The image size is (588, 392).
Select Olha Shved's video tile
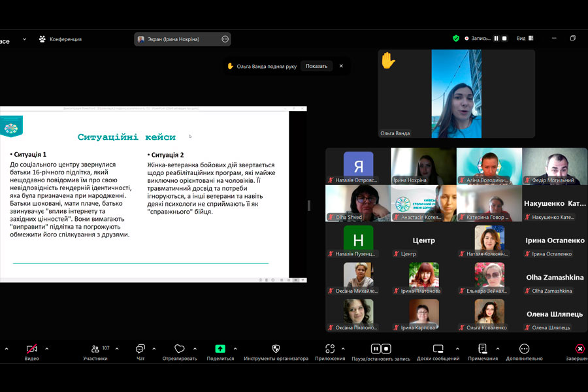tap(358, 203)
